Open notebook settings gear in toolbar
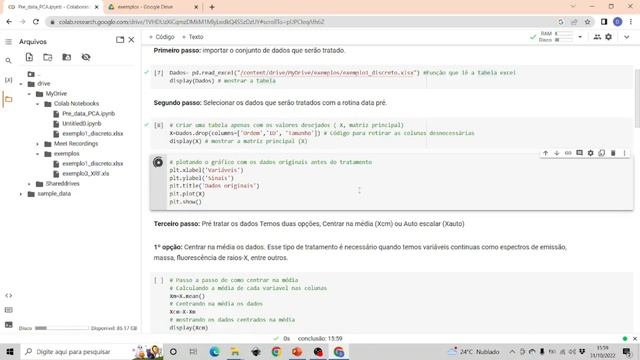 [x=609, y=37]
